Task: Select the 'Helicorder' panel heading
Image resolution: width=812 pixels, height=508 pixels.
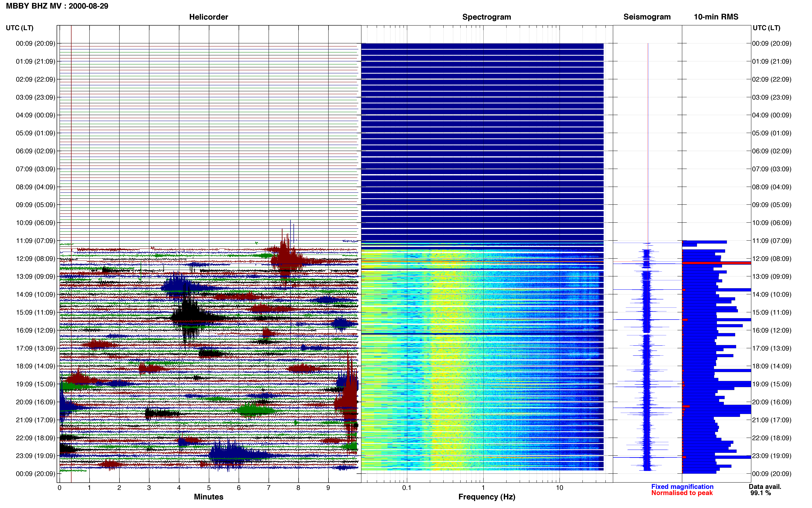Action: (x=209, y=17)
